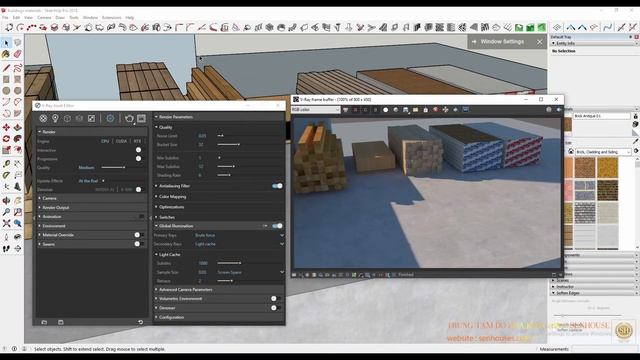Screen dimensions: 640x360
Task: Open the RGB color channel dropdown
Action: (316, 109)
